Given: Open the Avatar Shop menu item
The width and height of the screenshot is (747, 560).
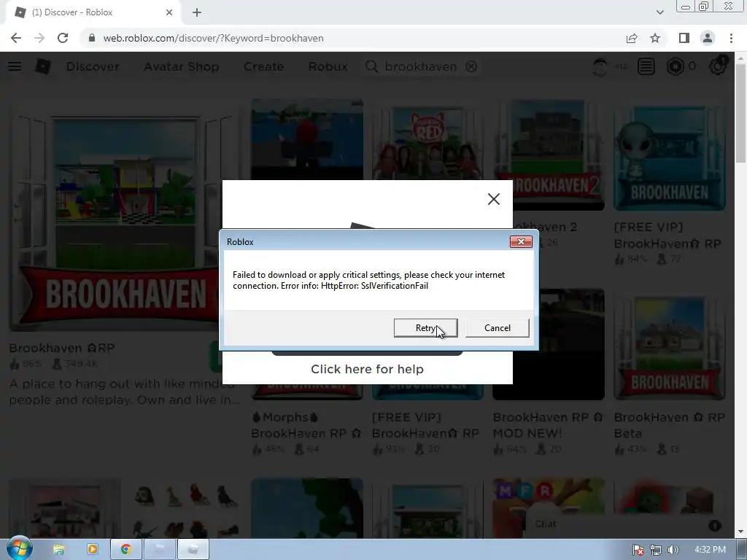Looking at the screenshot, I should pyautogui.click(x=182, y=66).
